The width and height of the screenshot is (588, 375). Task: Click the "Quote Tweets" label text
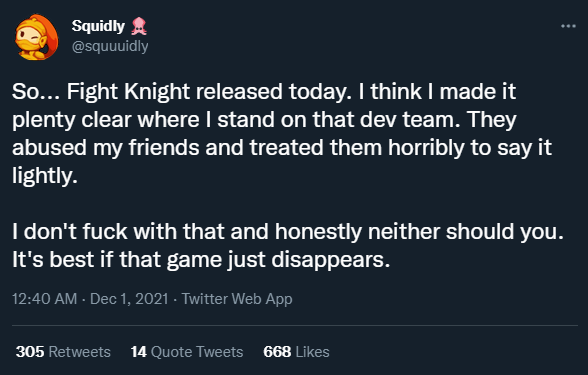click(x=197, y=352)
